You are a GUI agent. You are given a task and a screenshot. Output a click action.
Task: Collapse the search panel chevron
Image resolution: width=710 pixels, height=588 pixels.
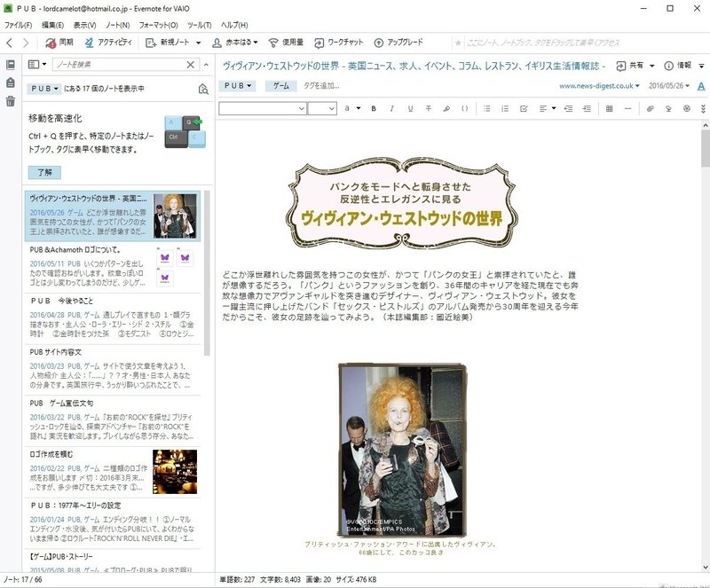click(206, 65)
